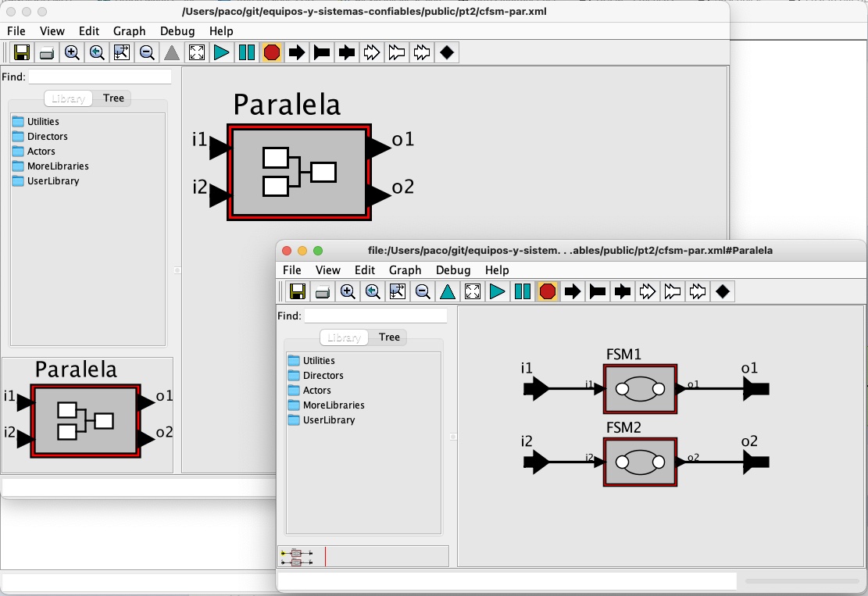
Task: Pause the model in back window toolbar
Action: (x=247, y=52)
